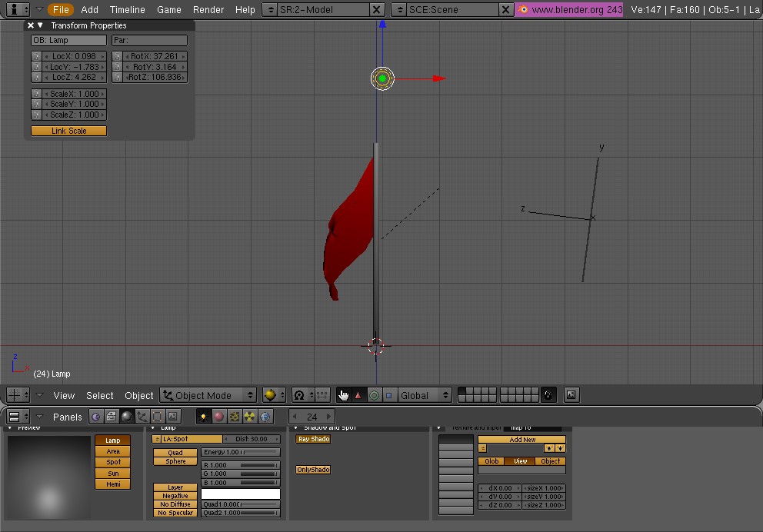Toggle the Ray Shado option

pyautogui.click(x=313, y=439)
